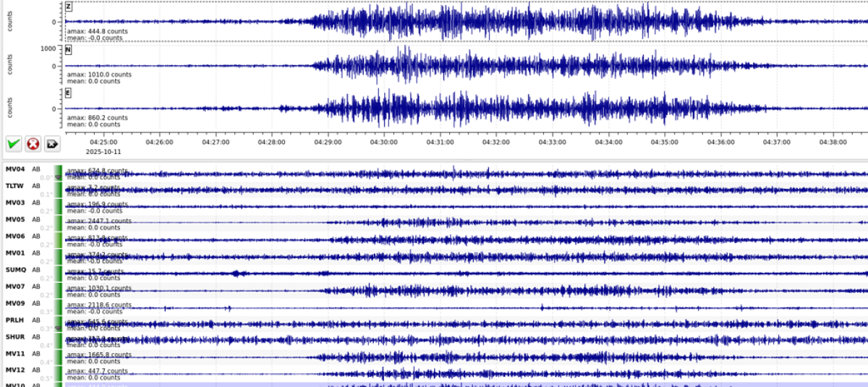Click the black arrow delete pick icon

(52, 144)
